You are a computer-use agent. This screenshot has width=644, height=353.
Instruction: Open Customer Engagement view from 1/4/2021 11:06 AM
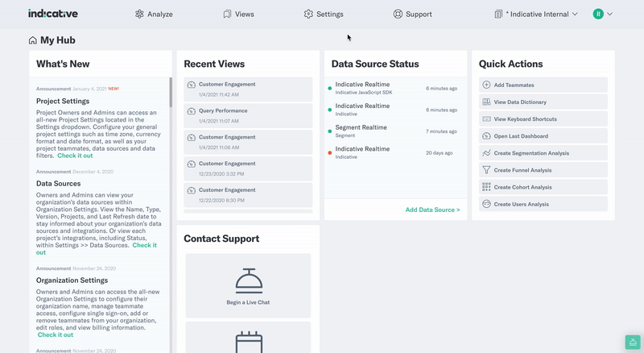(248, 142)
